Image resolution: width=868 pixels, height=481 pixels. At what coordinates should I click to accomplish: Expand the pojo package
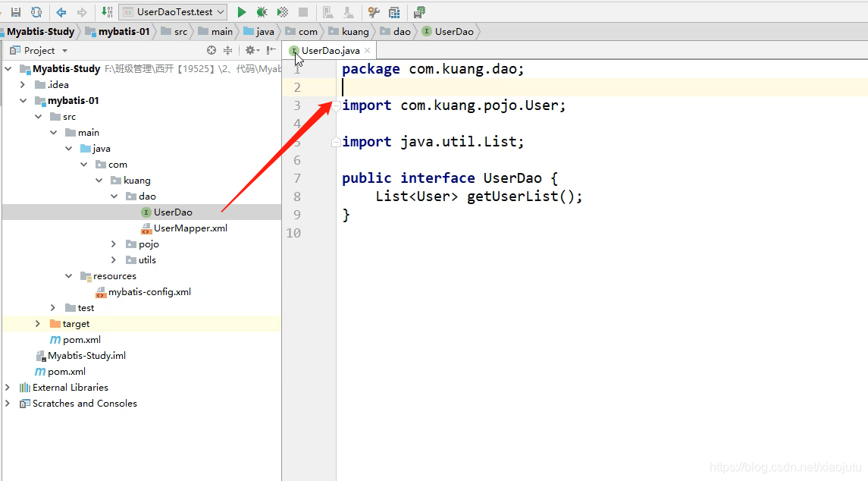[114, 244]
